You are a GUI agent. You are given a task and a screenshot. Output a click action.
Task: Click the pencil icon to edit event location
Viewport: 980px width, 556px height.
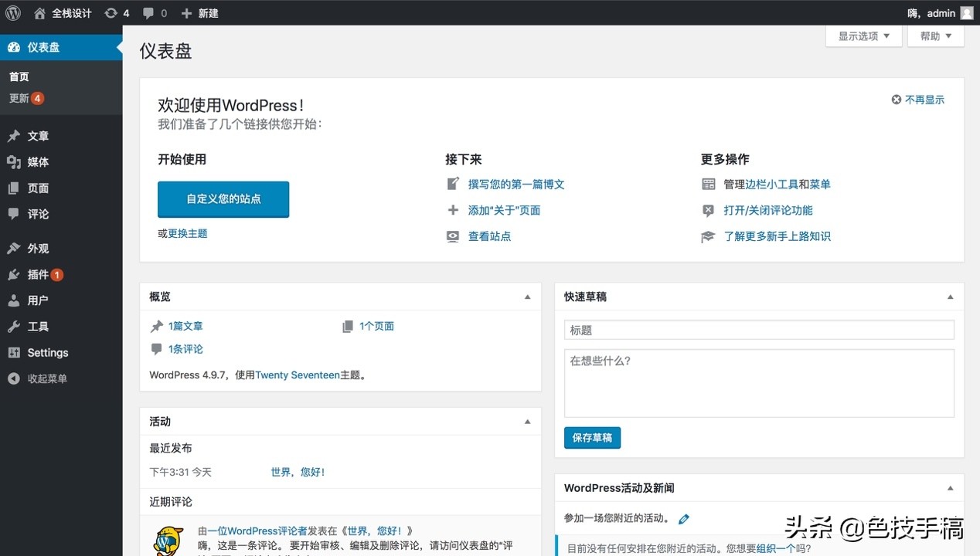pos(683,519)
